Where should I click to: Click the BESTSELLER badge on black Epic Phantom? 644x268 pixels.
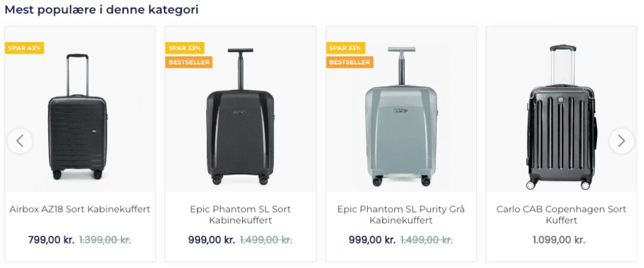pos(189,62)
